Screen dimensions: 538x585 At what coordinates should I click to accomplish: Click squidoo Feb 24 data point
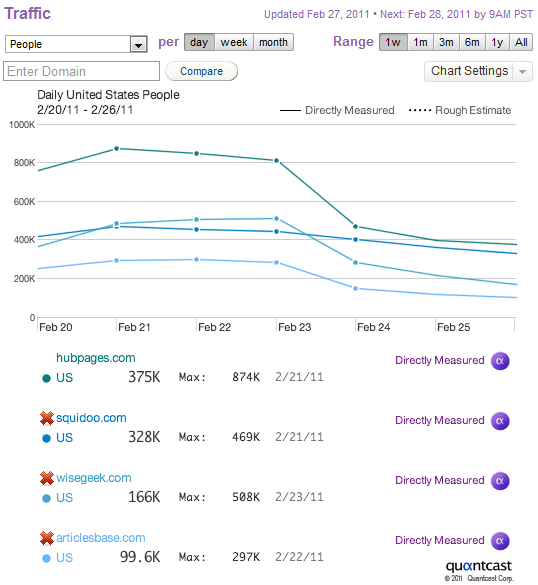tap(356, 240)
